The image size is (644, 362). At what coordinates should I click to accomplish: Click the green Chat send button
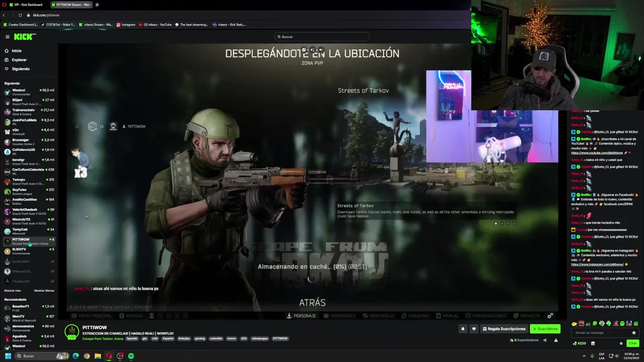tap(633, 343)
